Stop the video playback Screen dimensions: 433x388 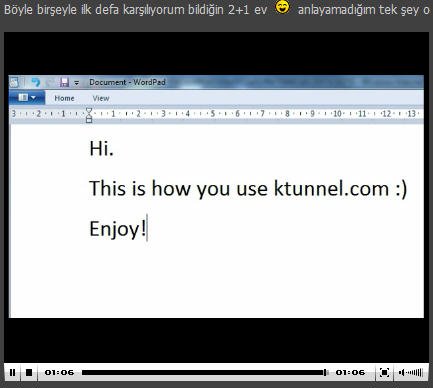coord(29,372)
